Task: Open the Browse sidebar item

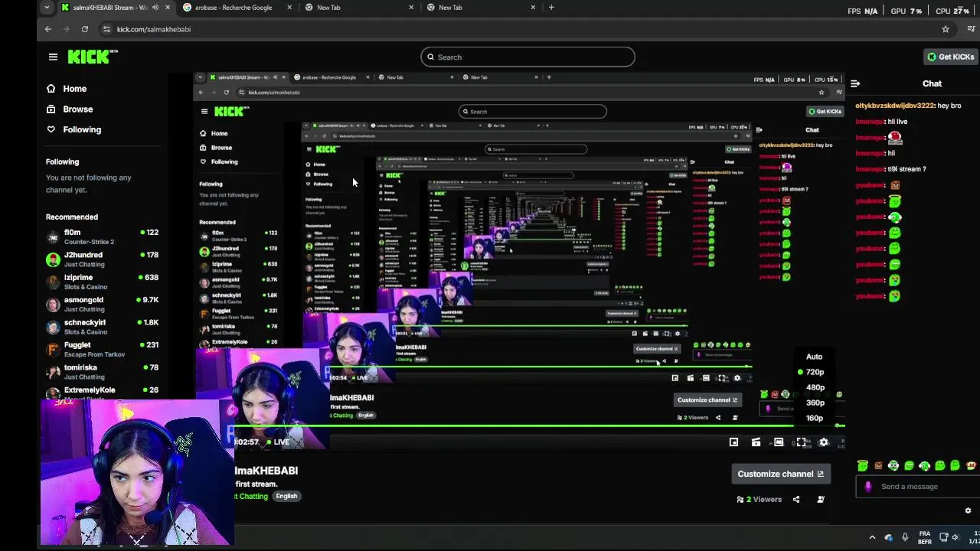Action: 70,109
